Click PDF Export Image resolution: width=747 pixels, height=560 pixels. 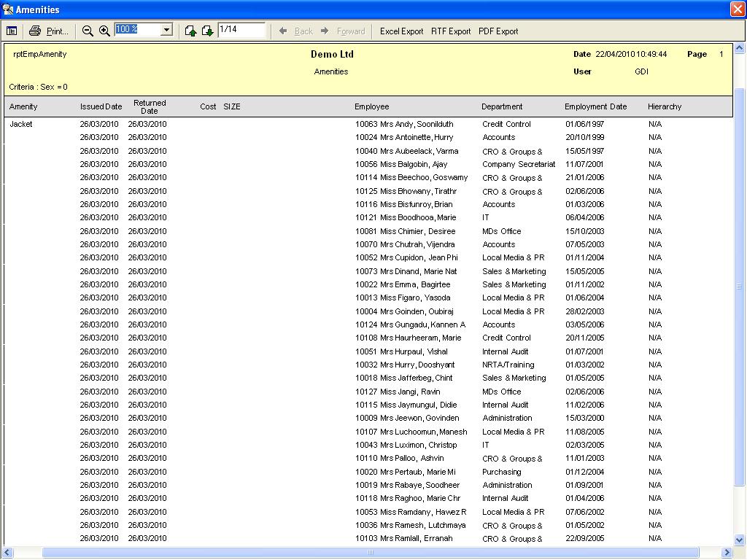[498, 31]
